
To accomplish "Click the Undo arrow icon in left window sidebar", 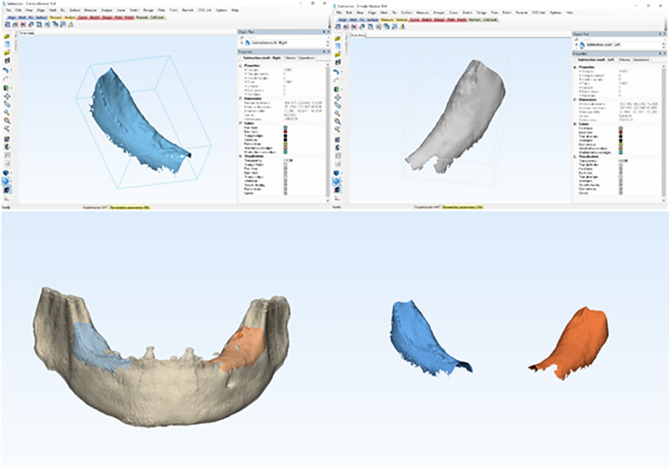I will (6, 70).
